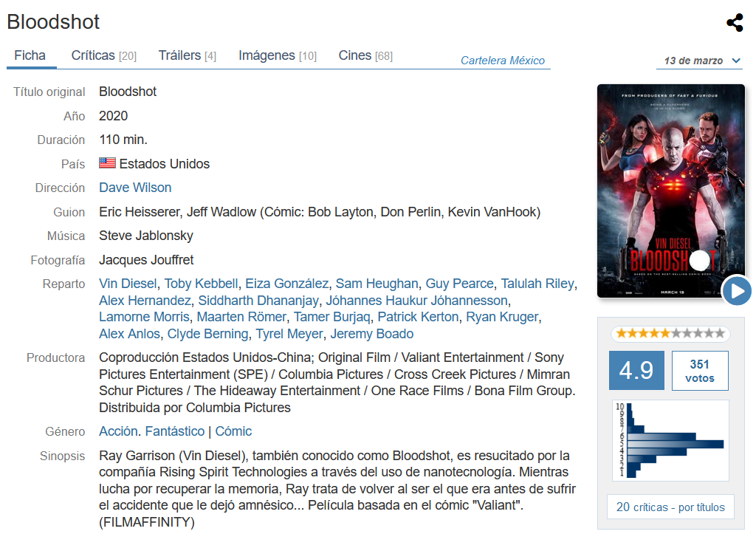The height and width of the screenshot is (534, 756).
Task: Open the 20 críticas por títulos link
Action: 670,507
